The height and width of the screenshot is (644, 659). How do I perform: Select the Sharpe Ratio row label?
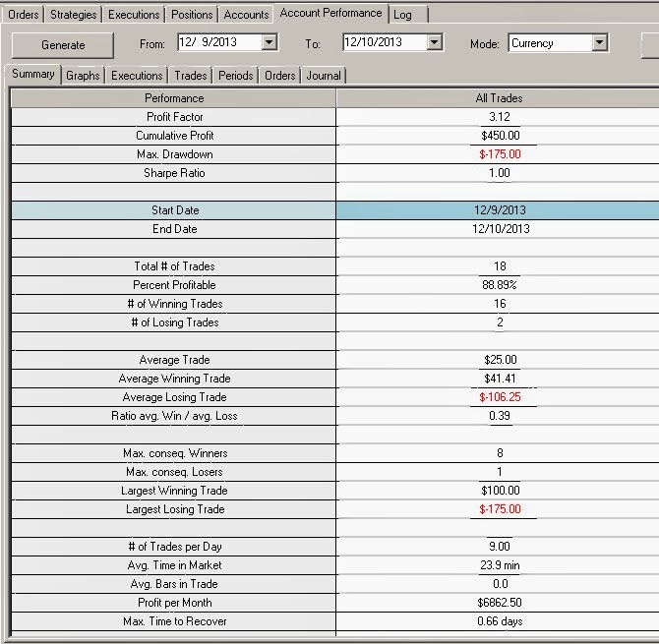pos(174,173)
